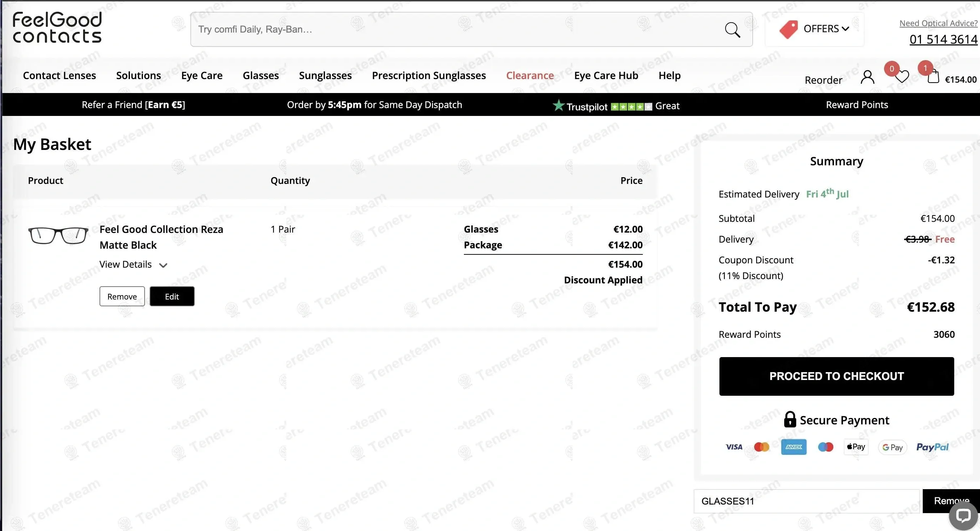Open the shopping basket icon

point(933,77)
